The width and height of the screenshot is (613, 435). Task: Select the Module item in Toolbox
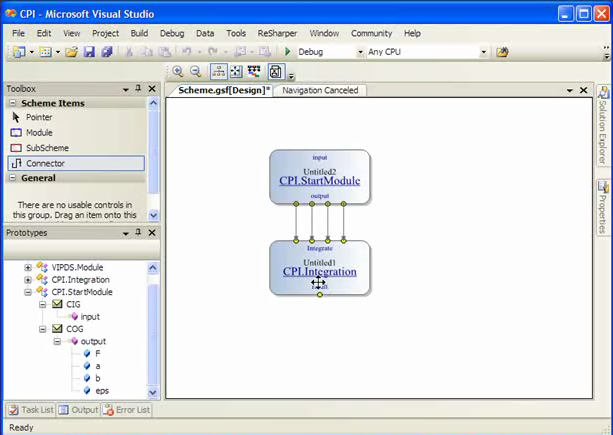[x=39, y=132]
